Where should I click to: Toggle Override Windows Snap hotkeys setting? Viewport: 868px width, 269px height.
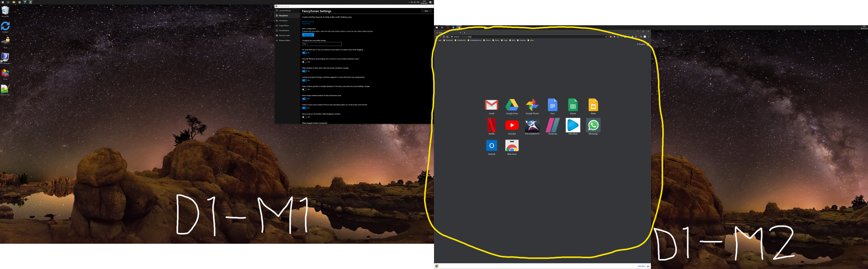304,62
